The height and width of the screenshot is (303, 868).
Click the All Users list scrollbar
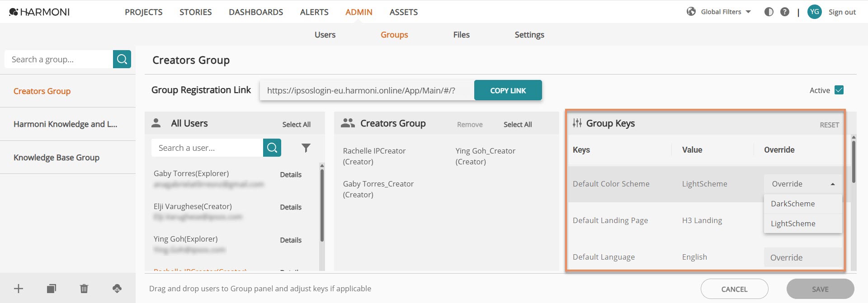coord(322,203)
